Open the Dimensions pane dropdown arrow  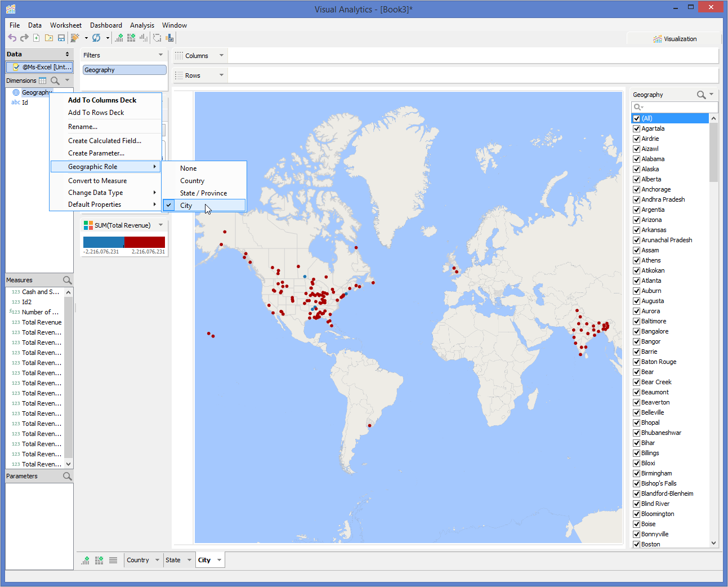(67, 80)
